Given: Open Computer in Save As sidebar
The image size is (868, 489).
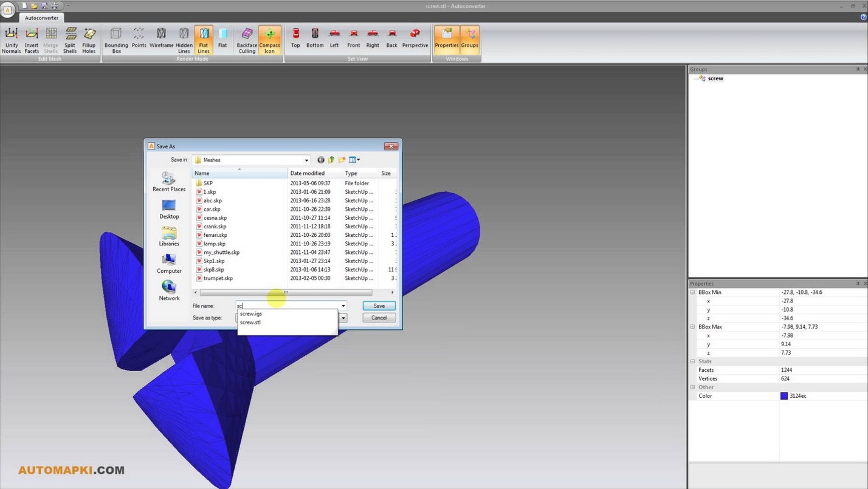Looking at the screenshot, I should point(169,264).
